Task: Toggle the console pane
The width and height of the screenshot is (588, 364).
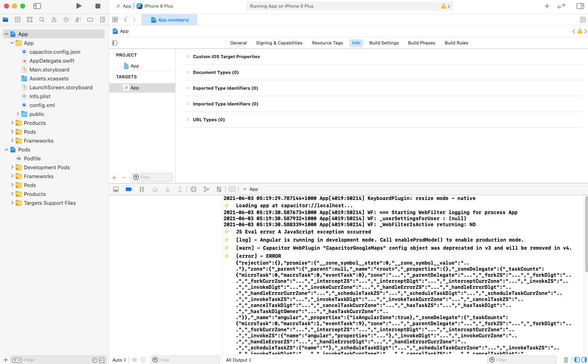Action: pyautogui.click(x=584, y=360)
